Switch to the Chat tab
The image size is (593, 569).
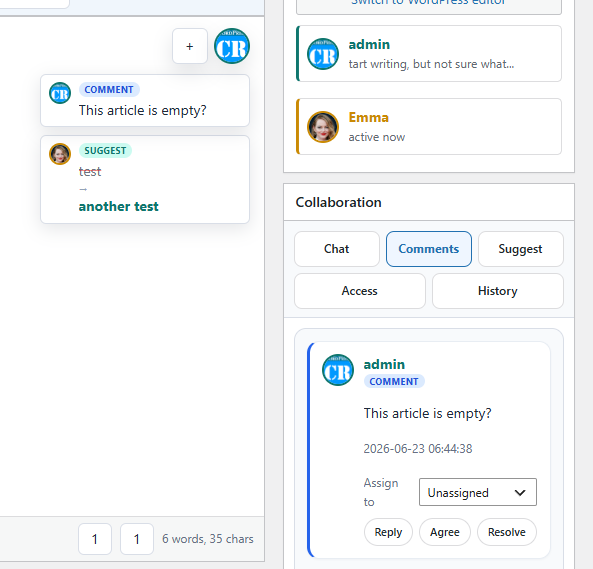click(337, 249)
